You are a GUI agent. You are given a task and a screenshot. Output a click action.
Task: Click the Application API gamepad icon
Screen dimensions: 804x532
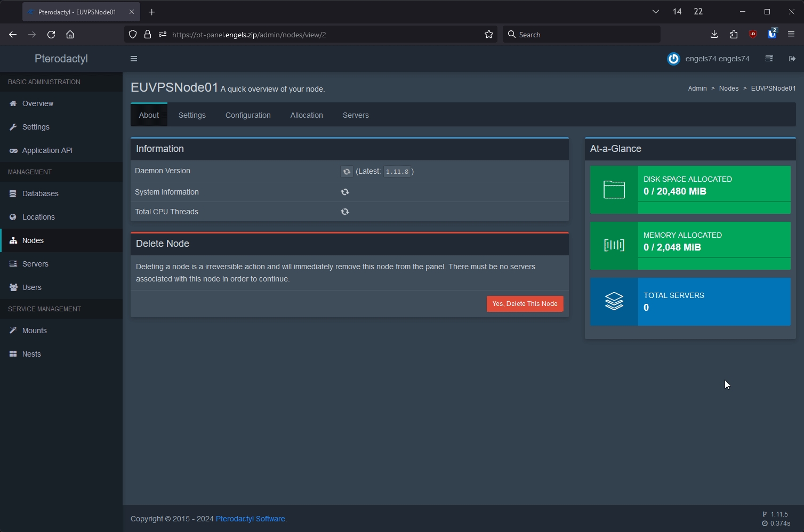pyautogui.click(x=13, y=150)
